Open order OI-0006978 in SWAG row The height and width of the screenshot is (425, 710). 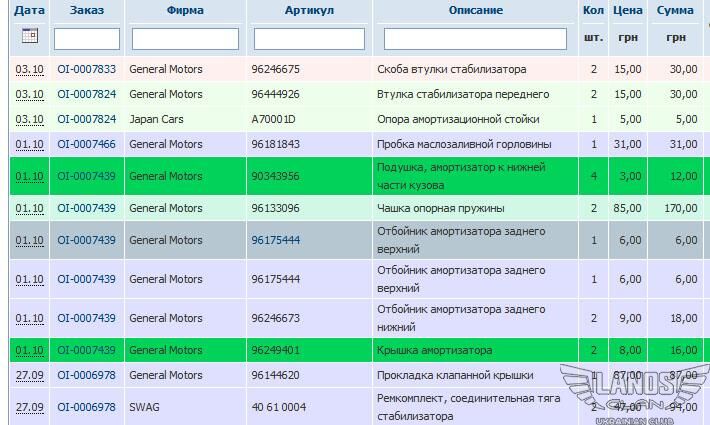(x=86, y=407)
